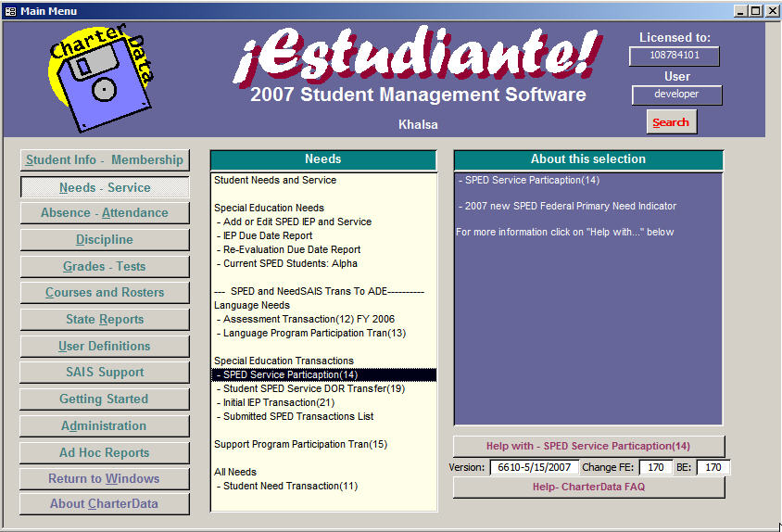Click the User field showing developer
The height and width of the screenshot is (532, 782).
676,95
